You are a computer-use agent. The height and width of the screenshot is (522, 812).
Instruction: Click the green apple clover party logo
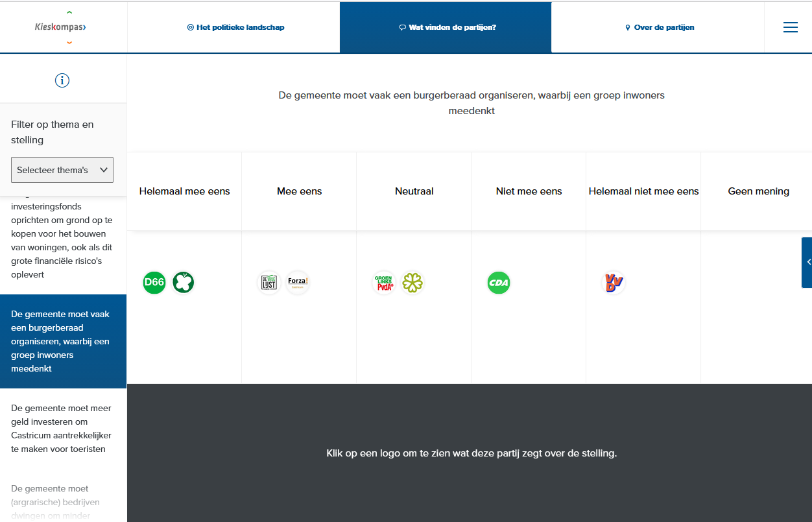(183, 283)
